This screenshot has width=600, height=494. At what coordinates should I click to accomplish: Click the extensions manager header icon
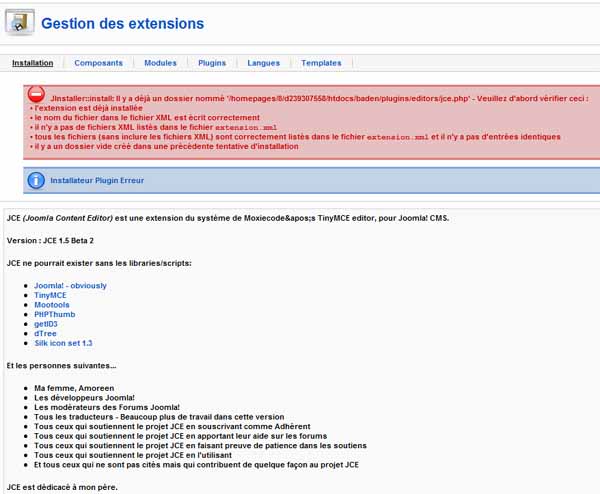point(20,22)
